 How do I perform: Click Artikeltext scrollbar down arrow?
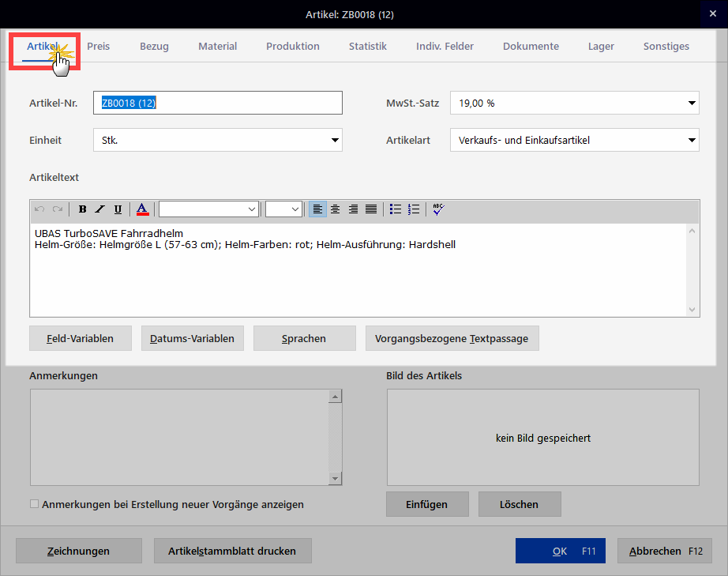tap(692, 310)
